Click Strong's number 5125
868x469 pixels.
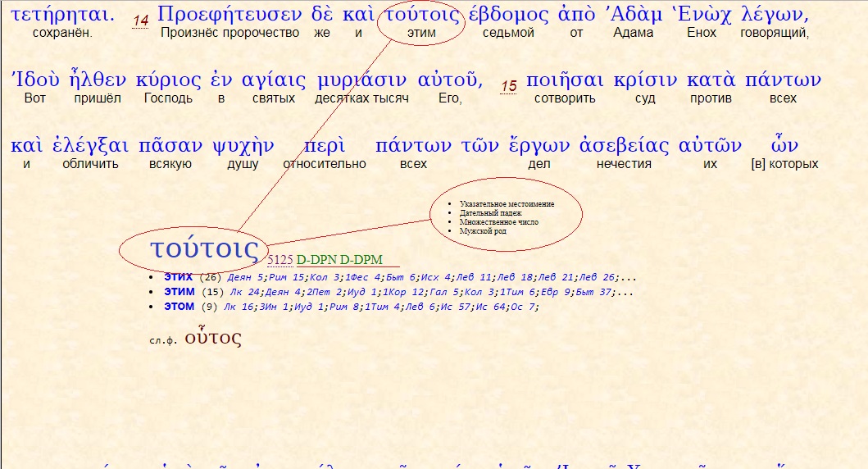[x=280, y=260]
